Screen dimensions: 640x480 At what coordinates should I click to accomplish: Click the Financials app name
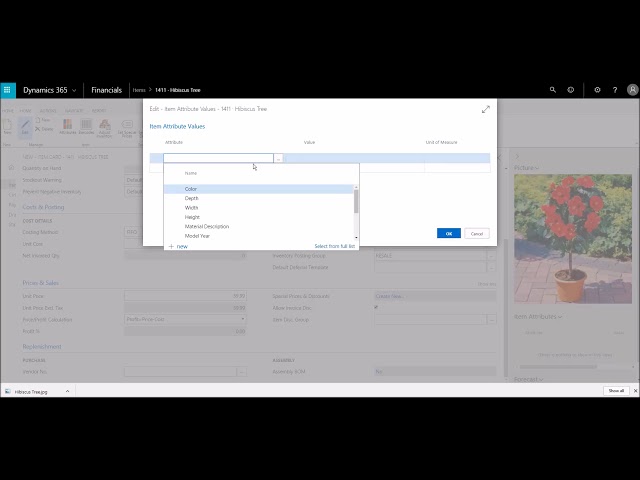click(x=106, y=90)
